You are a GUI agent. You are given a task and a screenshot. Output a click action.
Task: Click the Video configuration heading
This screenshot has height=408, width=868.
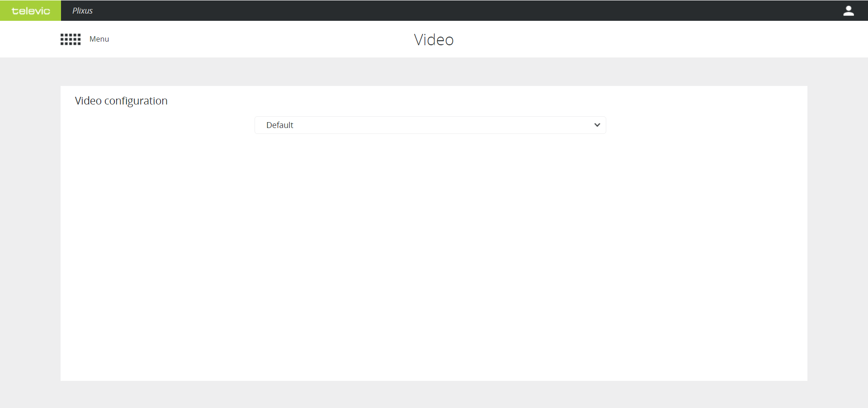point(121,101)
